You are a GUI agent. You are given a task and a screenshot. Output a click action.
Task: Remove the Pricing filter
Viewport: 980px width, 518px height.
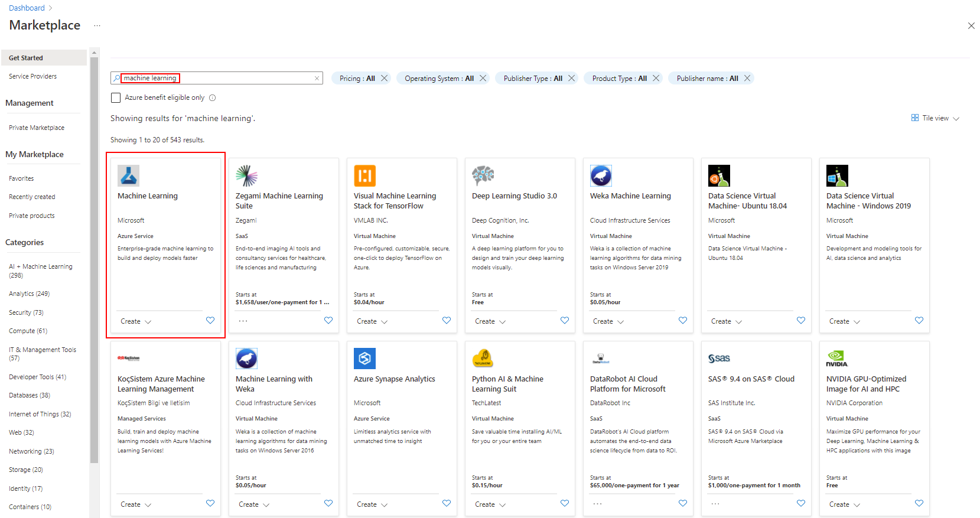pyautogui.click(x=385, y=78)
